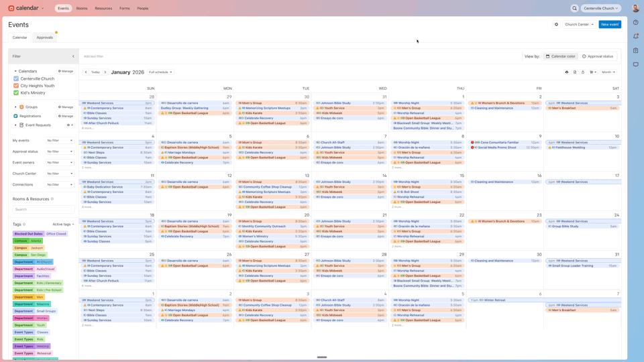
Task: Expand the Groups section in the filter
Action: point(15,107)
